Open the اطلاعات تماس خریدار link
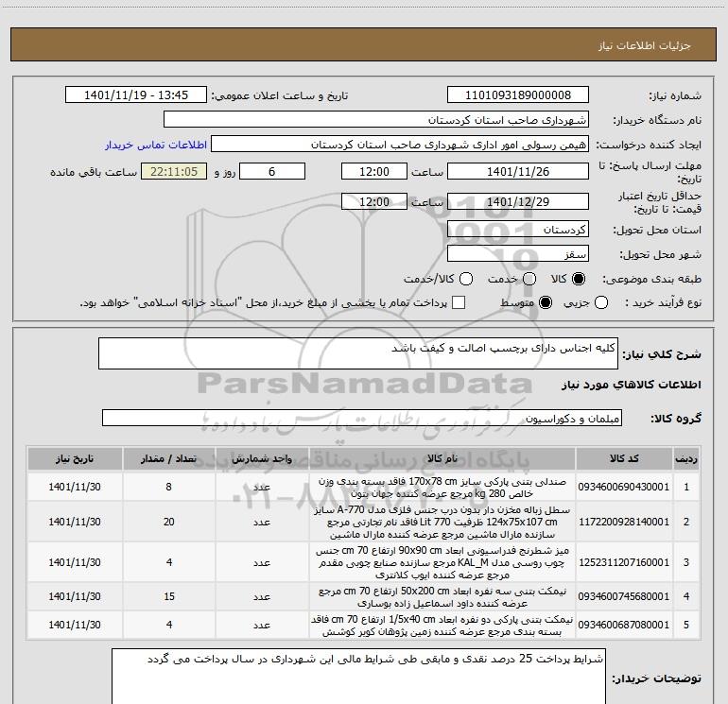This screenshot has width=728, height=704. click(x=156, y=145)
